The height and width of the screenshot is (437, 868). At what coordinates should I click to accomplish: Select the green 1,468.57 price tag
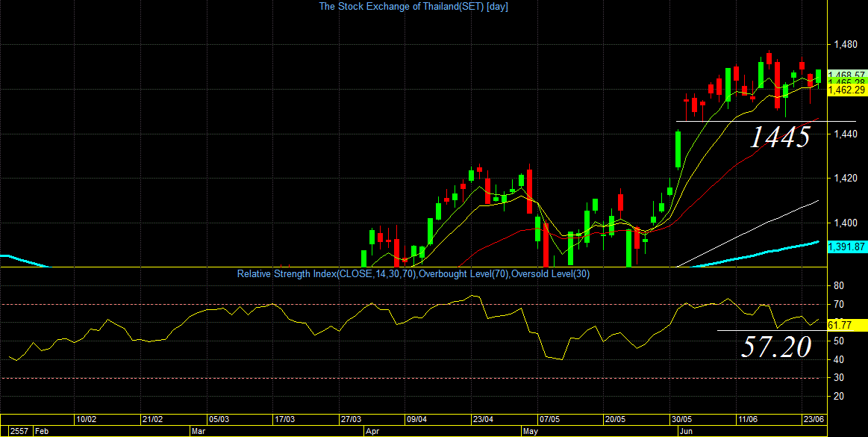click(x=846, y=75)
